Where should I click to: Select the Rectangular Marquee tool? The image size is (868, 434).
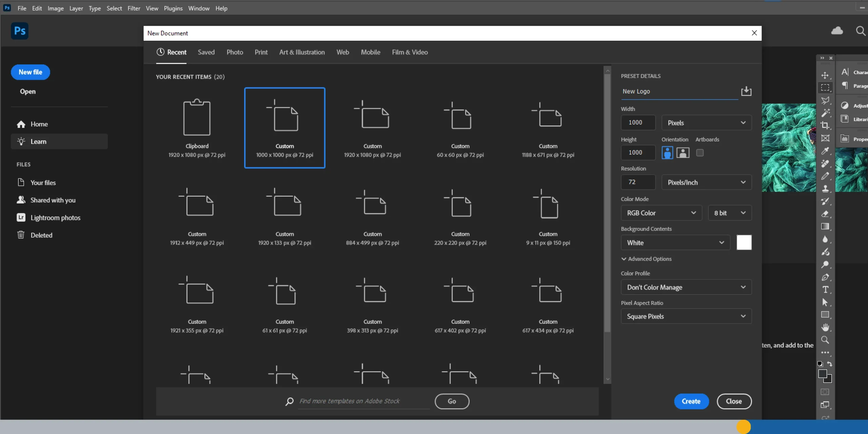[825, 87]
